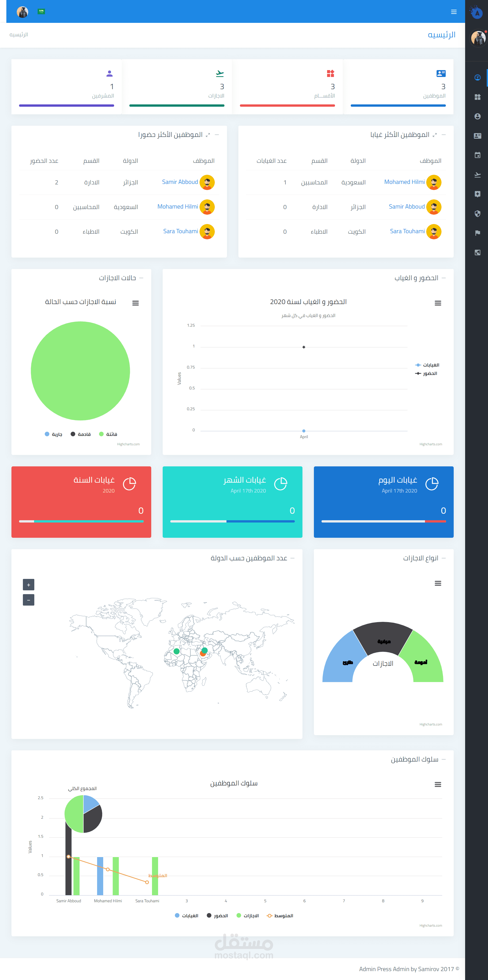
Task: Toggle the hamburger menu in top bar
Action: click(x=454, y=12)
